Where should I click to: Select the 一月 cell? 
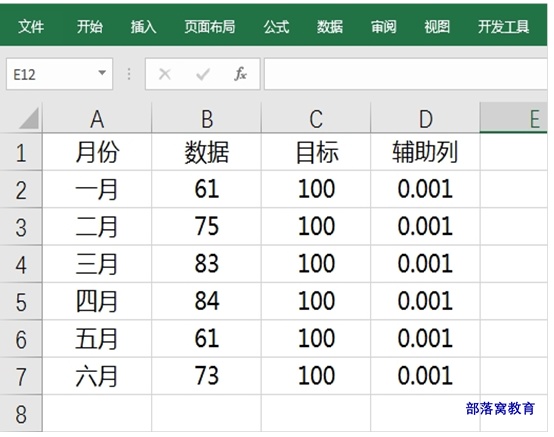click(97, 189)
